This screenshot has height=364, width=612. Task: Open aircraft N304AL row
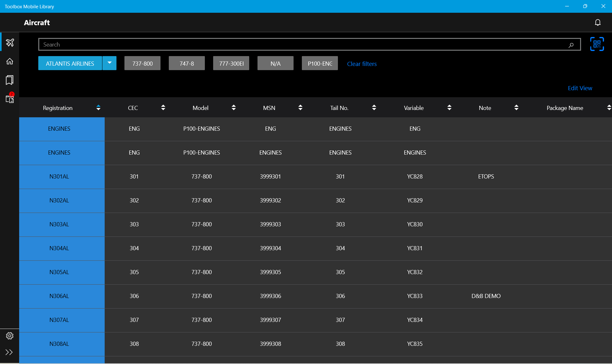(316, 248)
